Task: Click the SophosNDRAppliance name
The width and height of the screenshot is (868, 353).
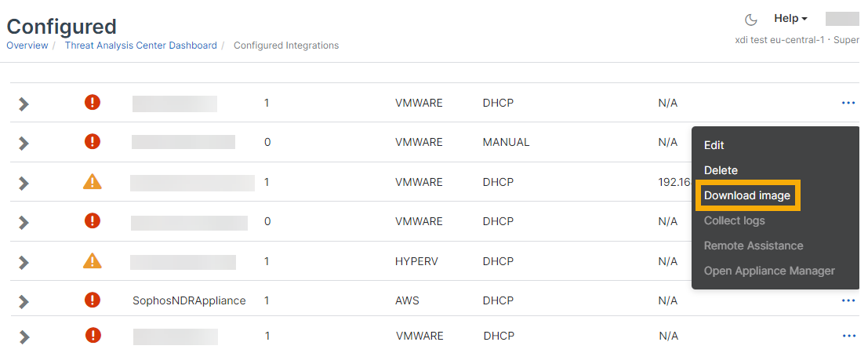Action: [189, 300]
